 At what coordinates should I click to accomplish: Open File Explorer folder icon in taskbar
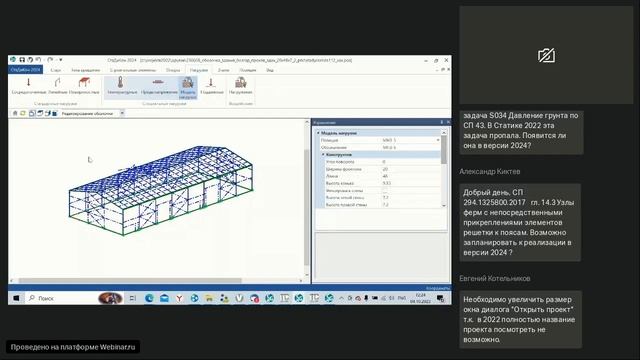click(209, 298)
